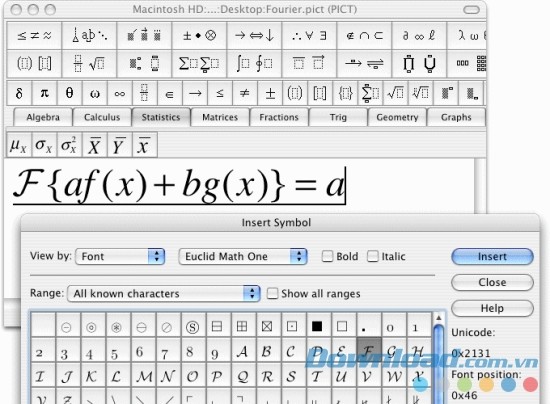Open the spaces and ellipses palette
Image resolution: width=550 pixels, height=404 pixels.
[89, 35]
